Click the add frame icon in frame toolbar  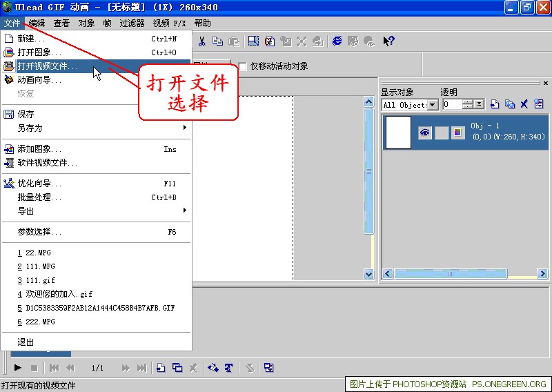coord(161,368)
